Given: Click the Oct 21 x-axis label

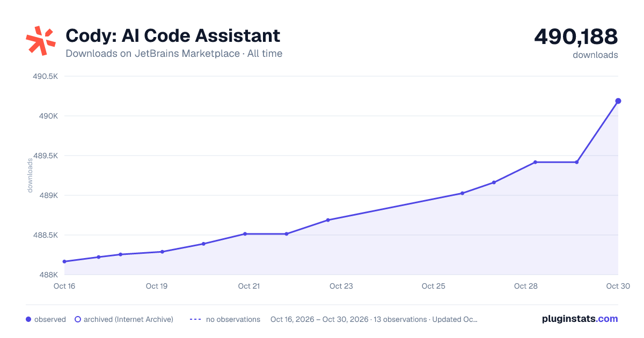Looking at the screenshot, I should coord(249,286).
